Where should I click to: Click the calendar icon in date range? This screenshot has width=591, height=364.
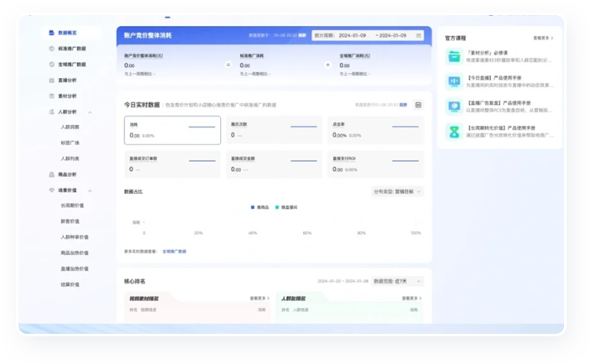coord(418,36)
